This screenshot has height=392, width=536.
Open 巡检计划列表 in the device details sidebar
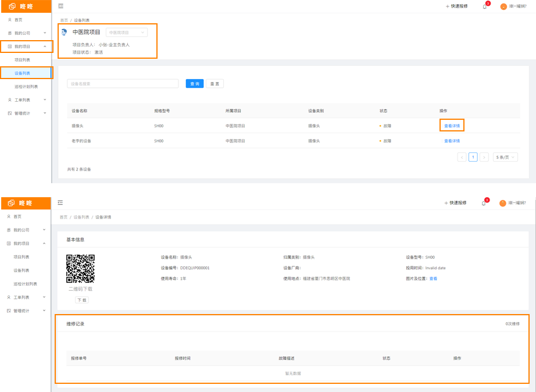pyautogui.click(x=26, y=284)
